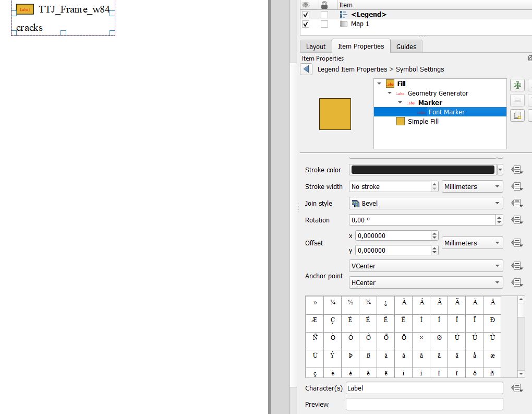Click the Character(s) field containing Label

pyautogui.click(x=425, y=388)
